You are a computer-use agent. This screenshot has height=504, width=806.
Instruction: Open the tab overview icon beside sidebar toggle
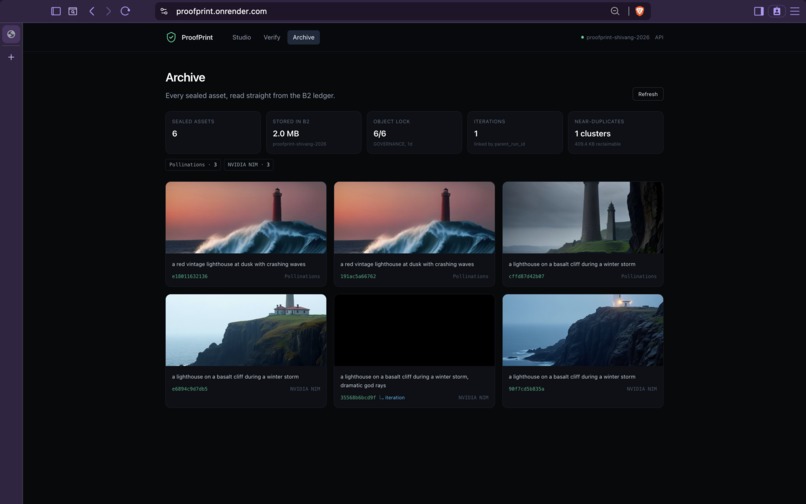click(72, 11)
